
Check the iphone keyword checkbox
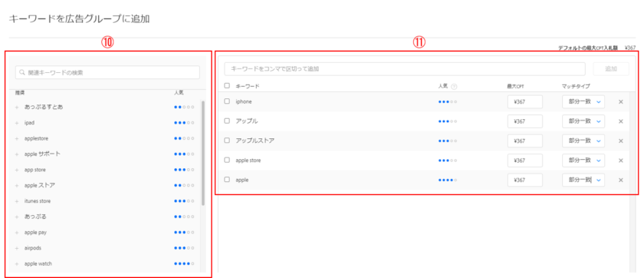click(227, 101)
